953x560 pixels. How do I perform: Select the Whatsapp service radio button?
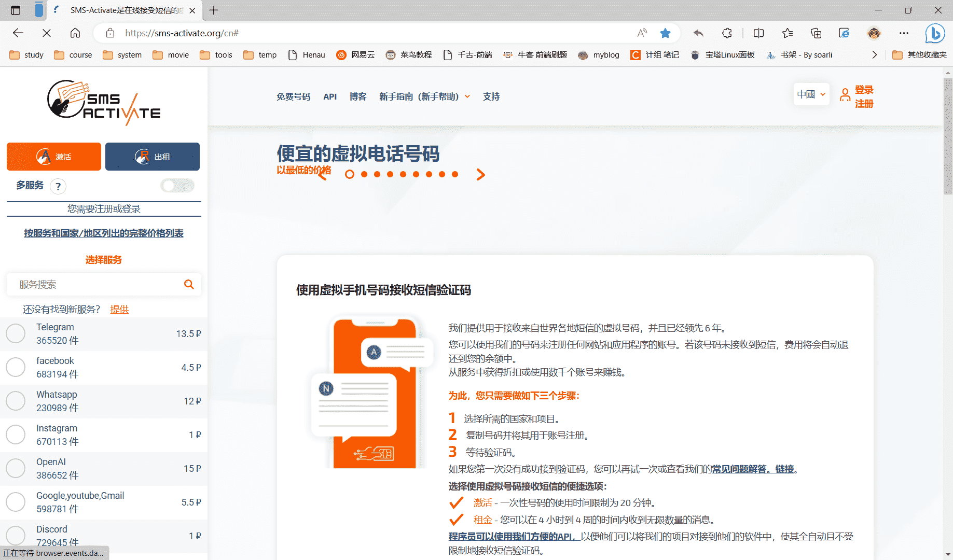[x=16, y=401]
